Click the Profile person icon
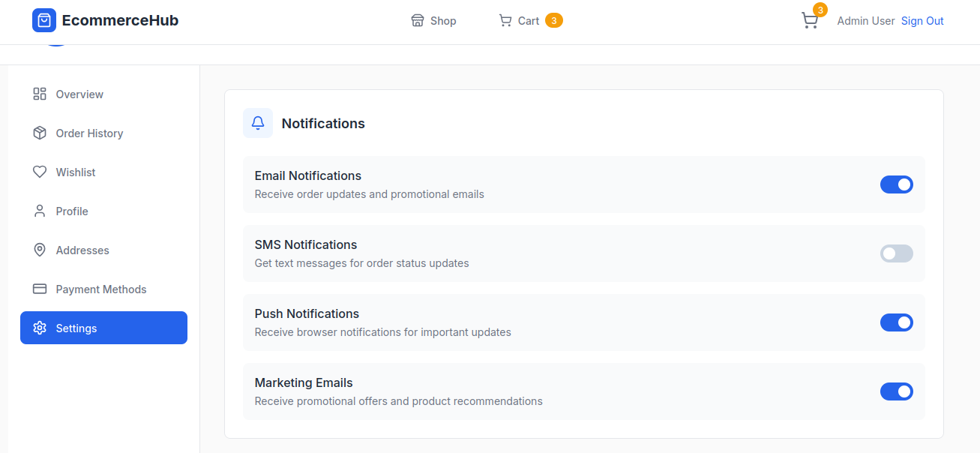980x453 pixels. point(40,211)
